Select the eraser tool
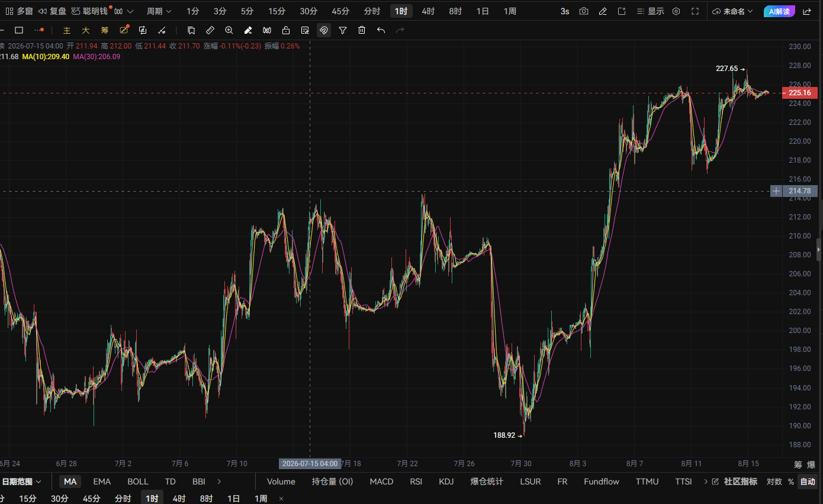The image size is (823, 504). [x=248, y=30]
